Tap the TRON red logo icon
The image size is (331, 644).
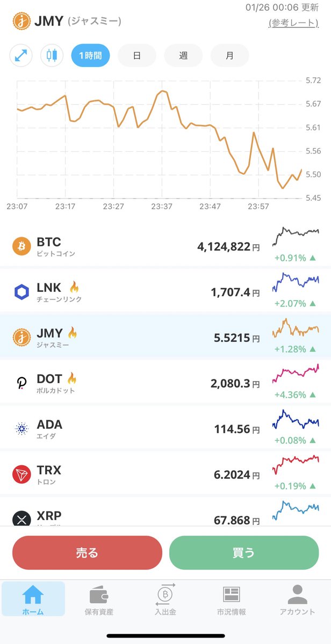coord(22,474)
